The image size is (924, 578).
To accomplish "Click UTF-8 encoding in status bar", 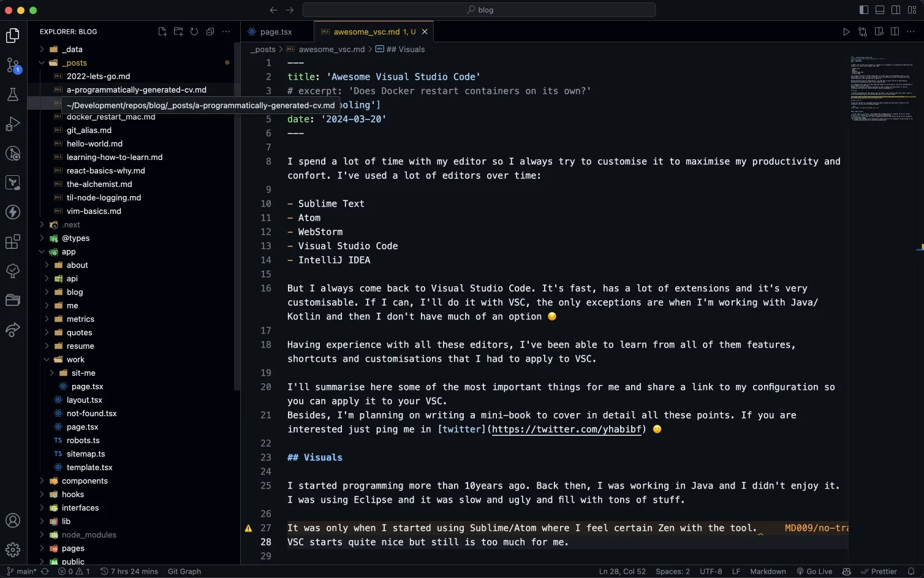I will click(711, 571).
